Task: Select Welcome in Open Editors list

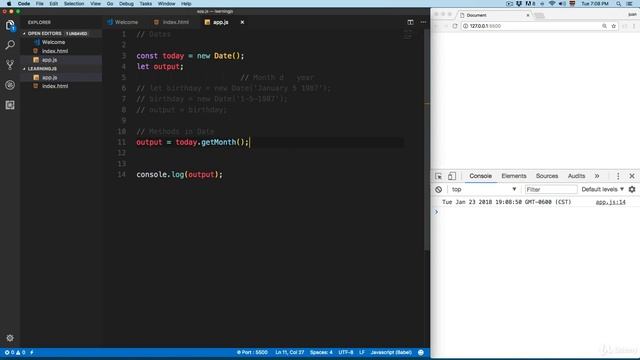Action: [53, 42]
